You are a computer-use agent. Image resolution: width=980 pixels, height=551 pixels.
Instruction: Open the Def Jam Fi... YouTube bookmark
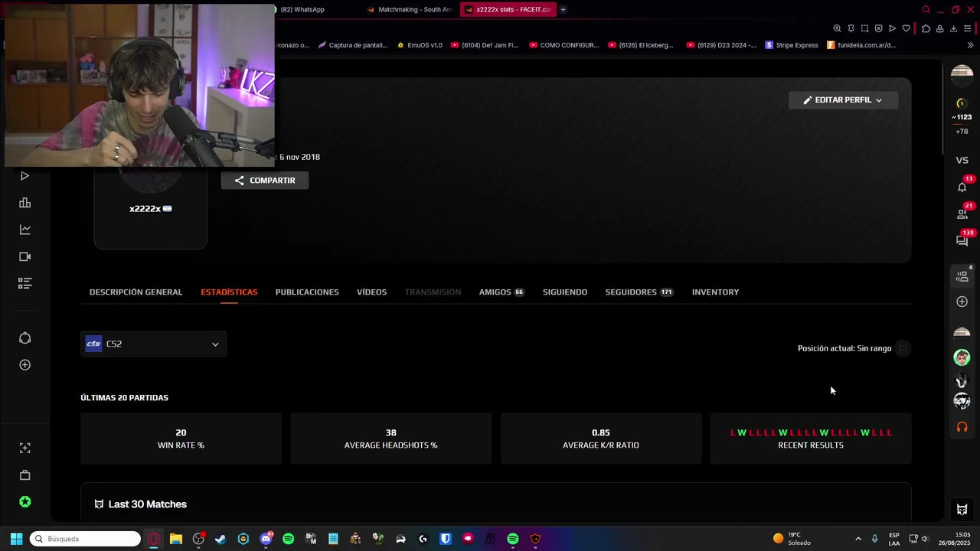[485, 45]
